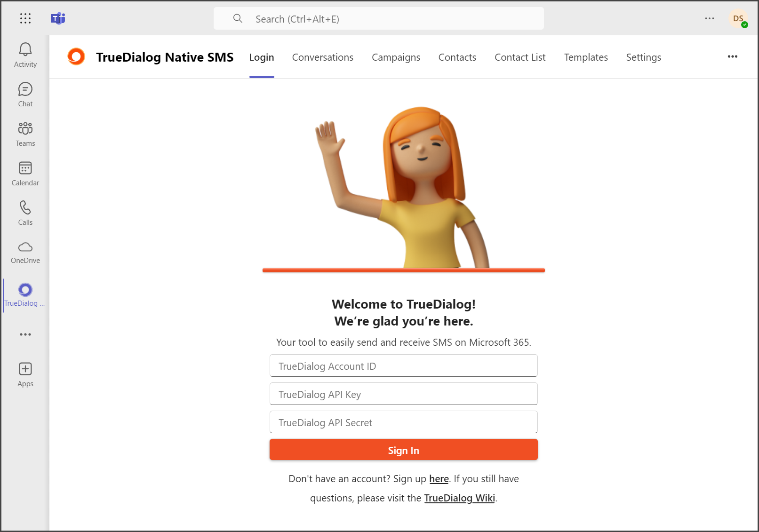Show more apps ellipsis in sidebar

point(25,334)
